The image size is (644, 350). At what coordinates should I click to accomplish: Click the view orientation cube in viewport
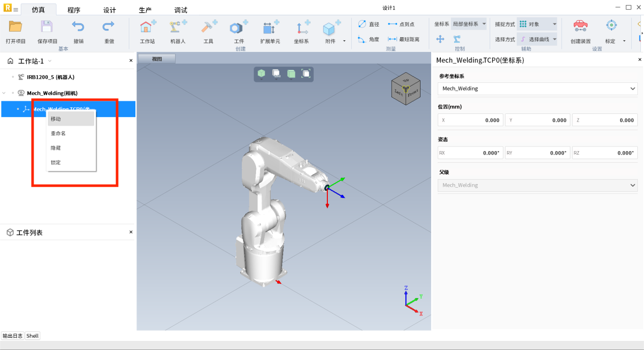coord(405,90)
